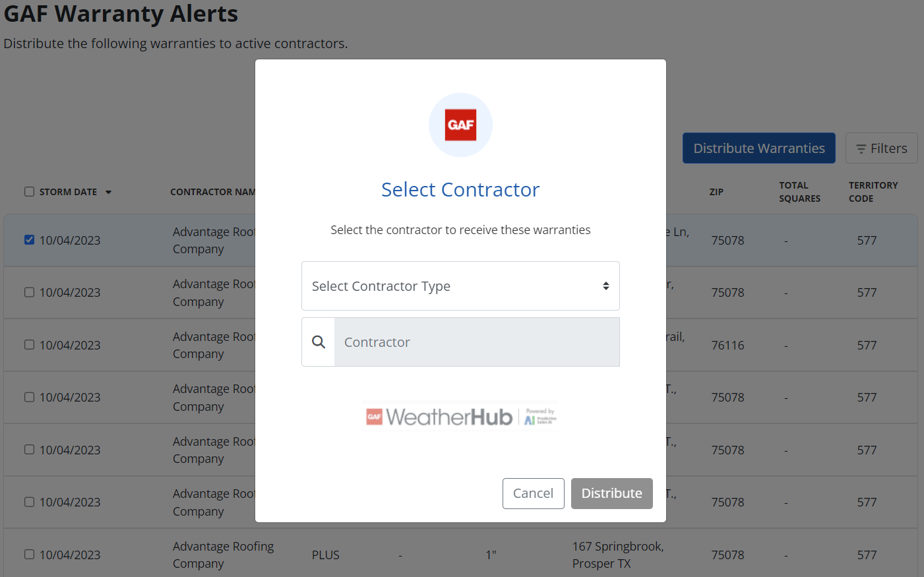Click the Contractor search input field
This screenshot has width=924, height=577.
pyautogui.click(x=477, y=342)
